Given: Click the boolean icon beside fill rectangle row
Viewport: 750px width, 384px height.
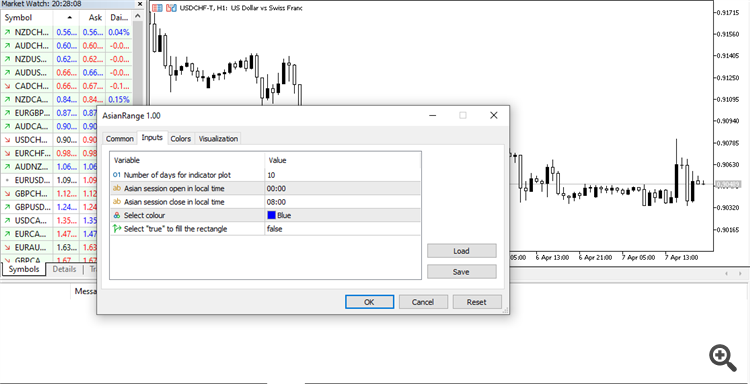Looking at the screenshot, I should click(x=117, y=229).
